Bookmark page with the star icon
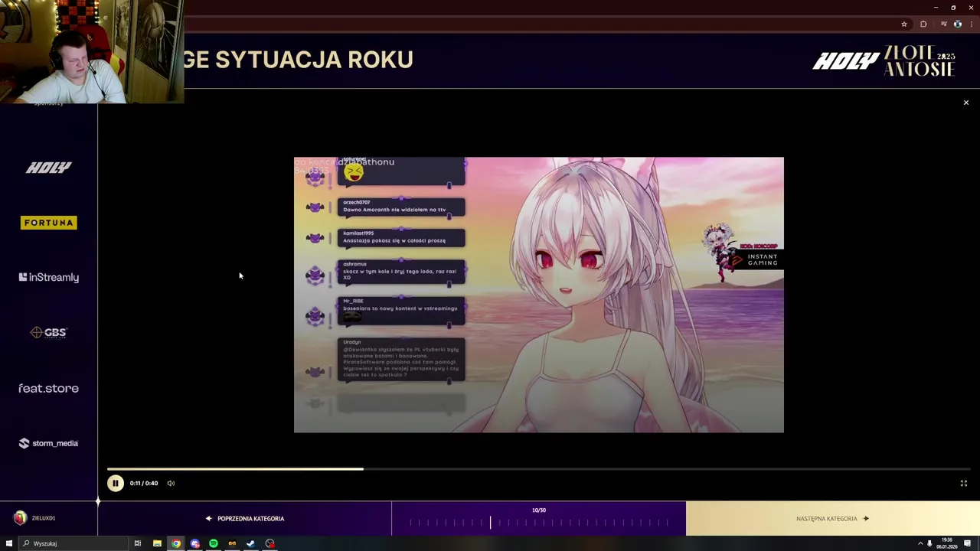 point(904,24)
